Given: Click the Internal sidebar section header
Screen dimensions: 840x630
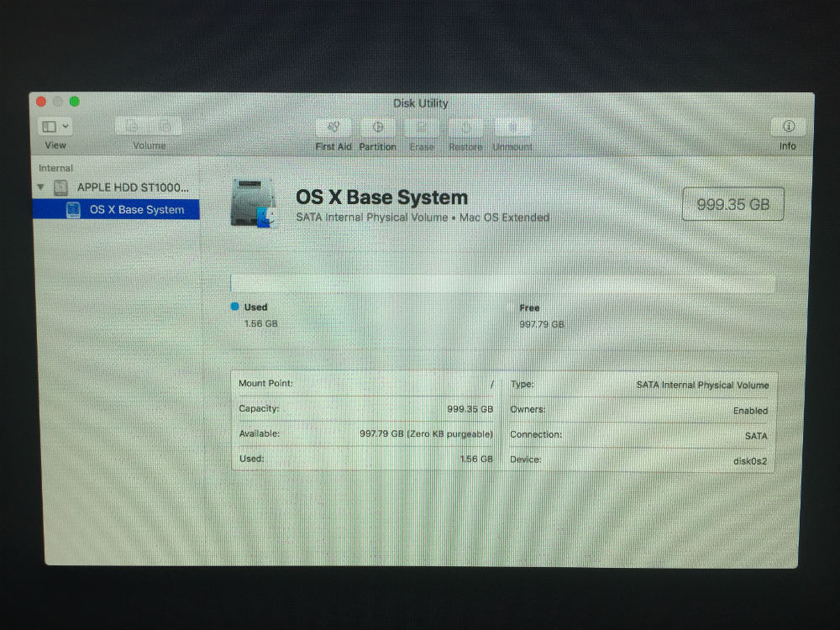Looking at the screenshot, I should (x=55, y=168).
